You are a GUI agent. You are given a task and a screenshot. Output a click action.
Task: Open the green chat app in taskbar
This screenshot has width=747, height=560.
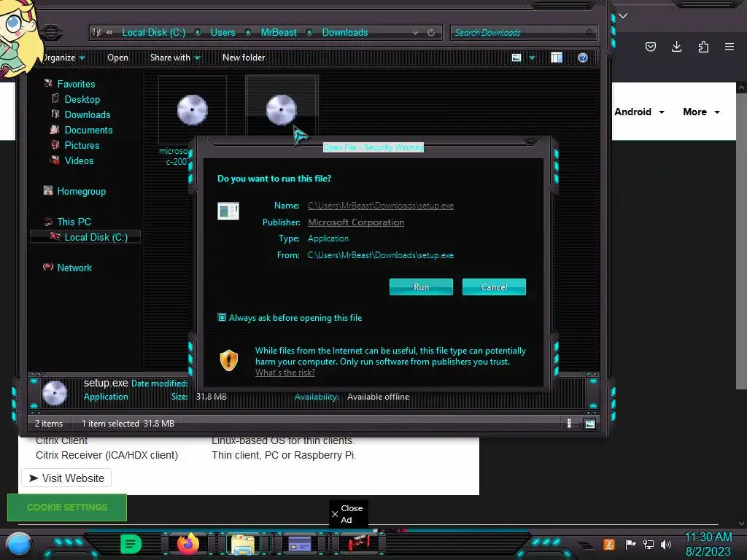click(x=131, y=544)
